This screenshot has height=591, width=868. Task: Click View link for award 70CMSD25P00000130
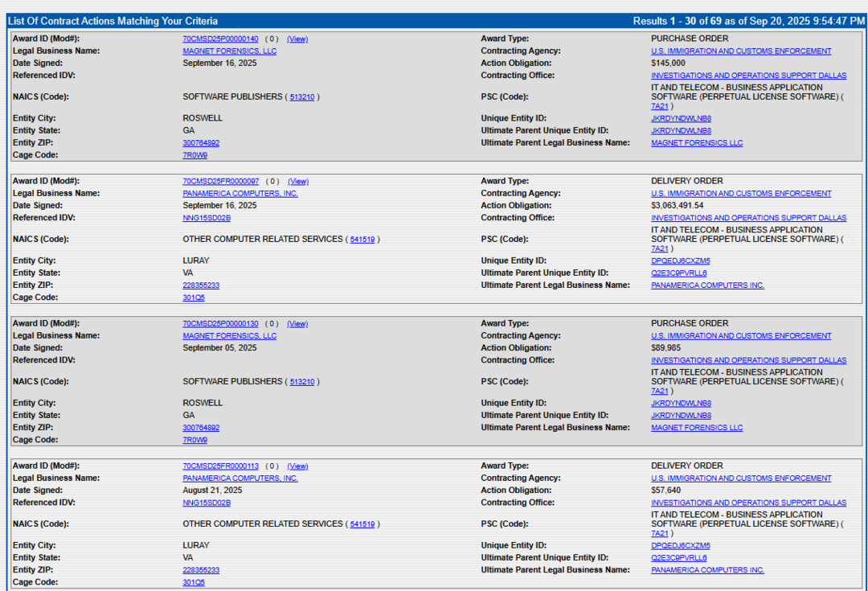(x=297, y=323)
